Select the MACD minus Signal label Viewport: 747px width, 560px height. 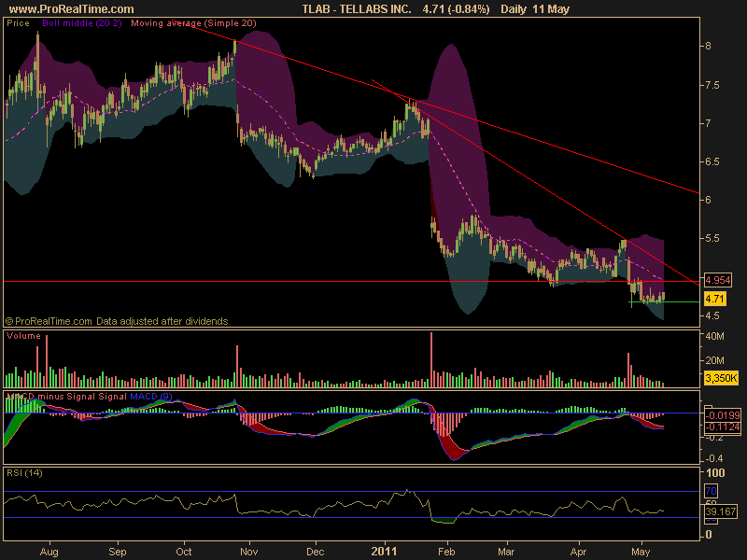coord(51,396)
